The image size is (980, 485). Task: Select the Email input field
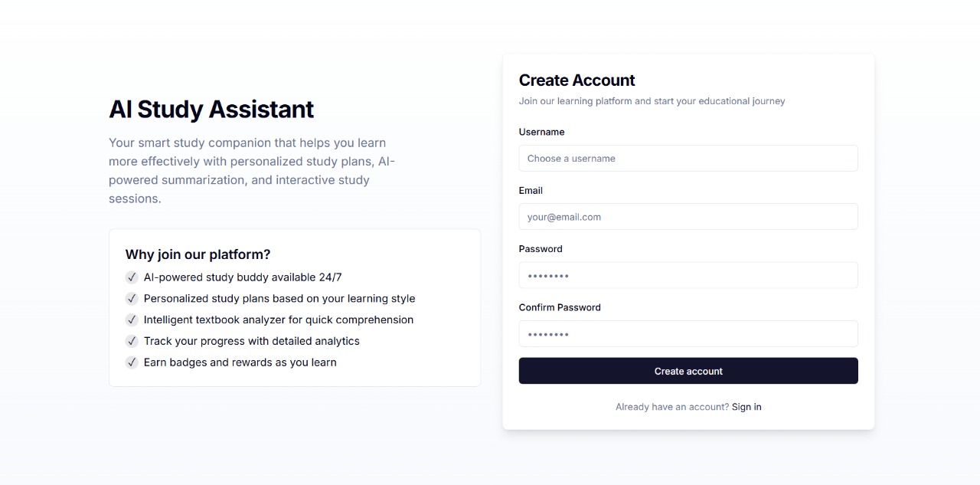click(x=688, y=217)
